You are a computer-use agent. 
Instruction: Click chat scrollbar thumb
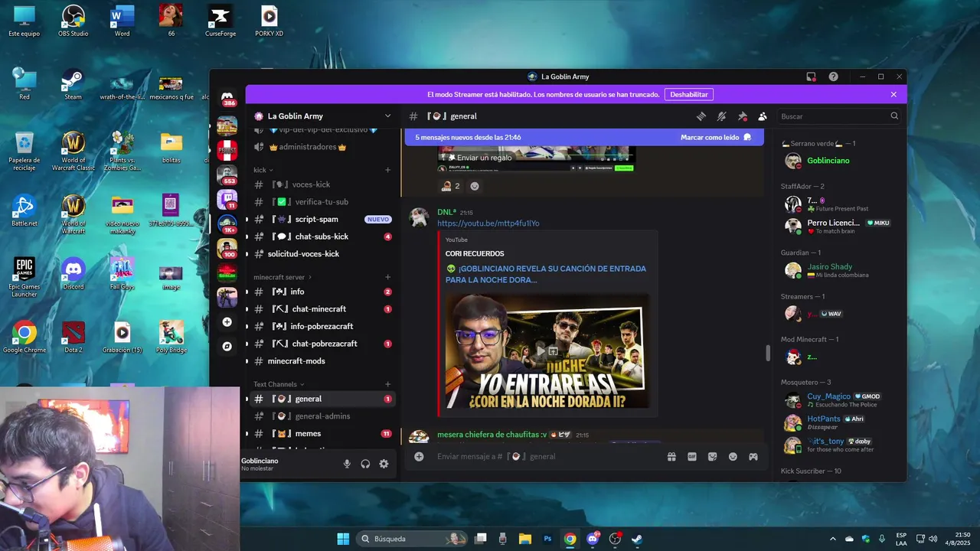(768, 353)
